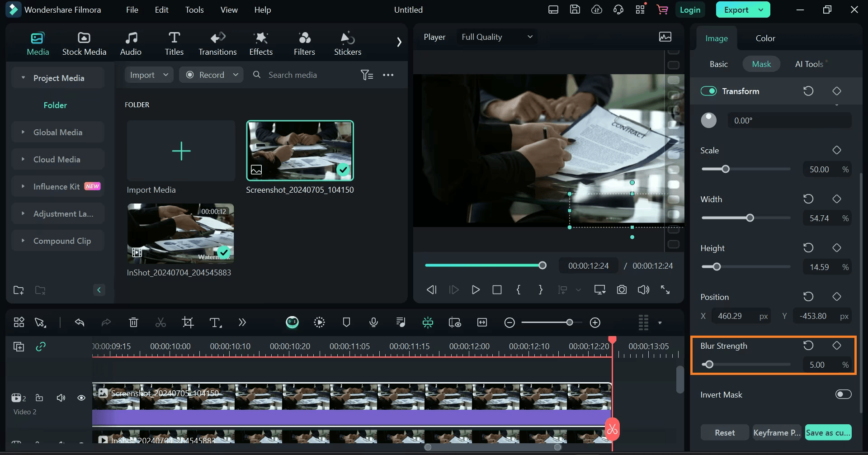The image size is (868, 455).
Task: Open the filter and sort media icon
Action: [367, 75]
